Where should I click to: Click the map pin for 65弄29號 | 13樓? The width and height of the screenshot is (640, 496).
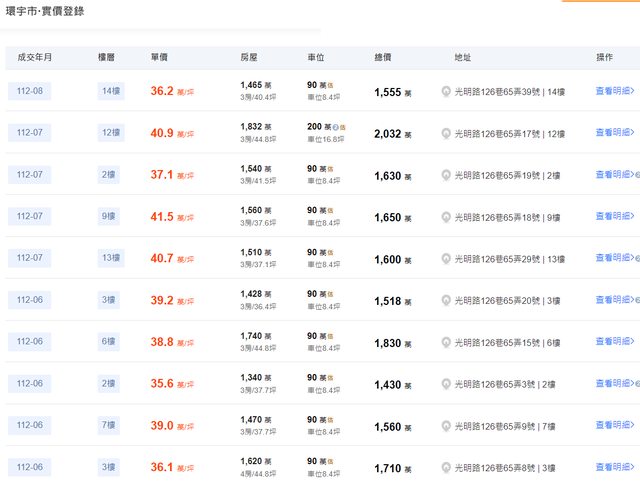[x=446, y=259]
